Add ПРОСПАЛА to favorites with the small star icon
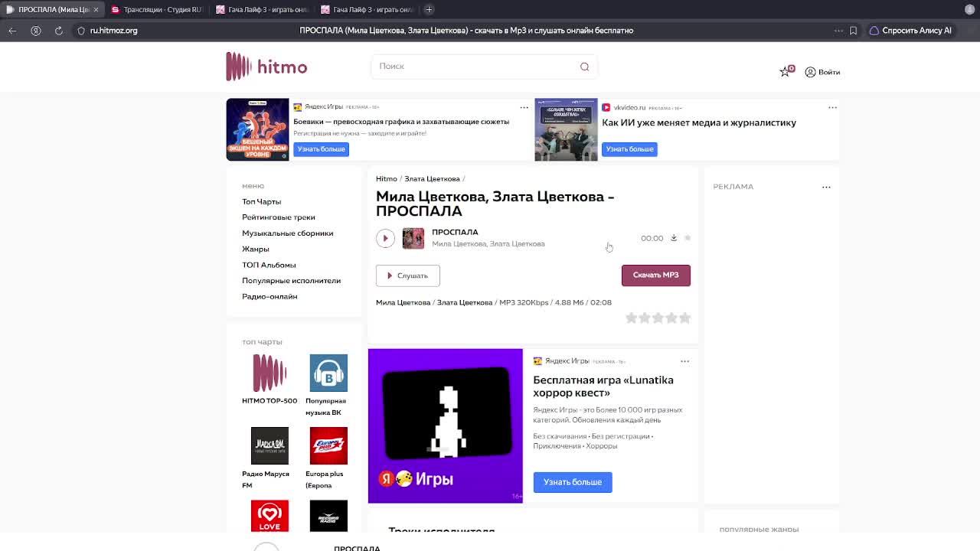This screenshot has height=551, width=980. [688, 238]
